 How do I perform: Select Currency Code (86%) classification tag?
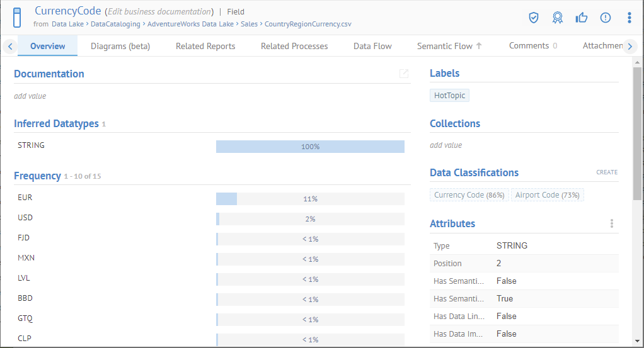pos(469,195)
